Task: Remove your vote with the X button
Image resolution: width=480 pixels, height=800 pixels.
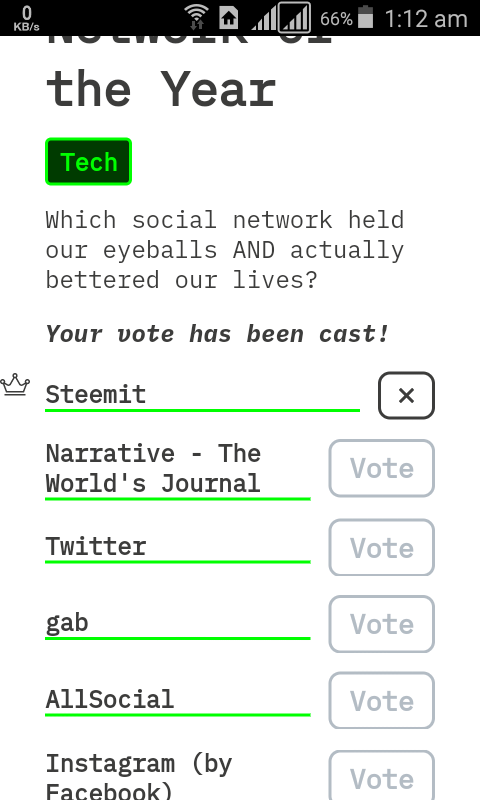Action: point(406,395)
